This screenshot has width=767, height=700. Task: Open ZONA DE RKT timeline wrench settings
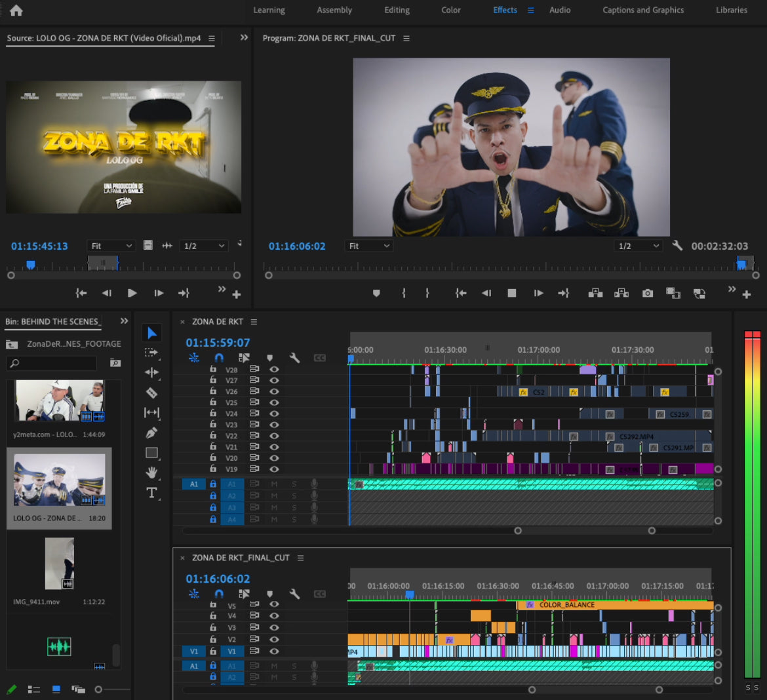(294, 358)
